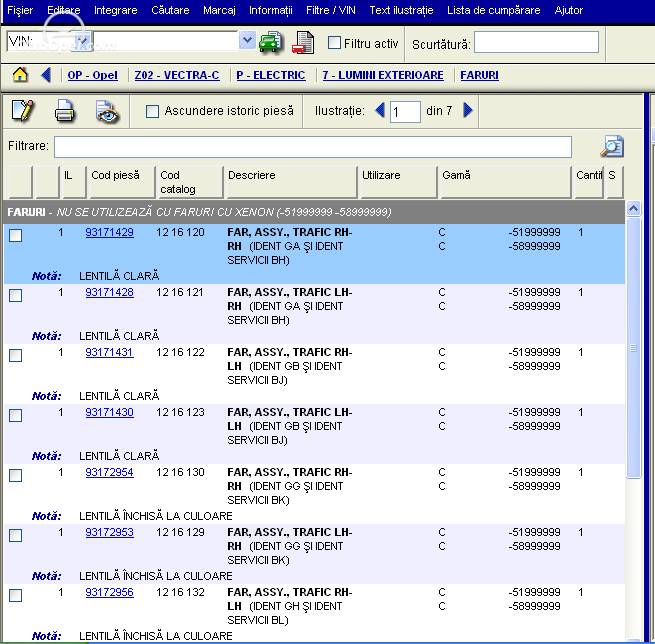Check the row of part 93172953
655x644 pixels.
coord(15,535)
